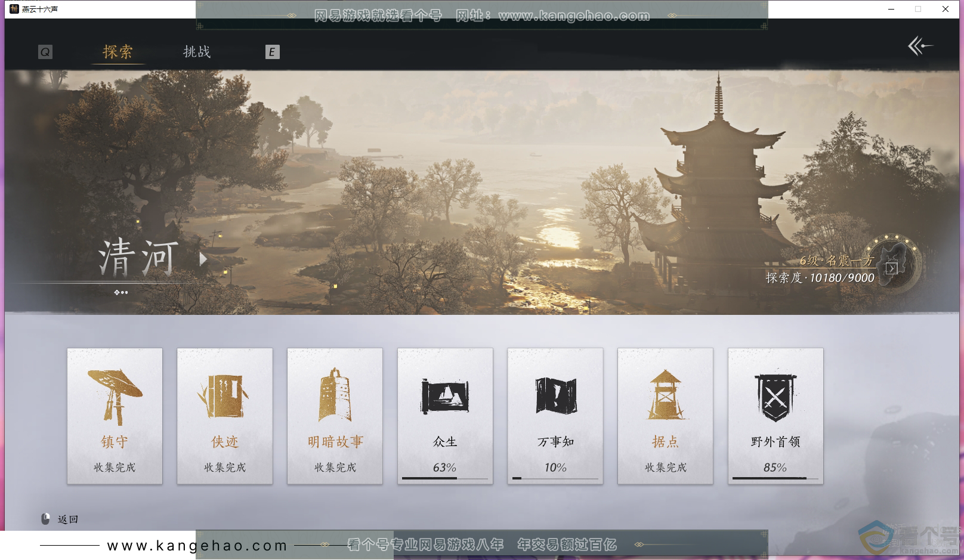Close the 燕云十六声 window
Screen dimensions: 964x560
coord(946,9)
